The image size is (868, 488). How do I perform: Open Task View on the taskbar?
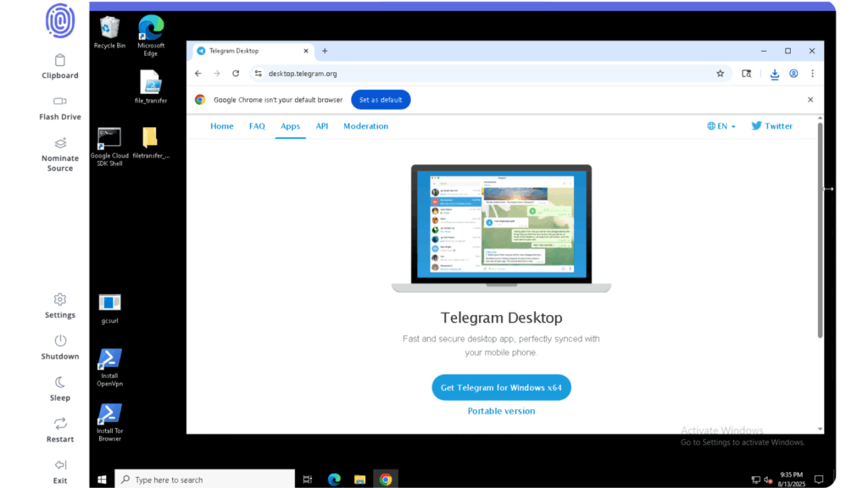307,480
